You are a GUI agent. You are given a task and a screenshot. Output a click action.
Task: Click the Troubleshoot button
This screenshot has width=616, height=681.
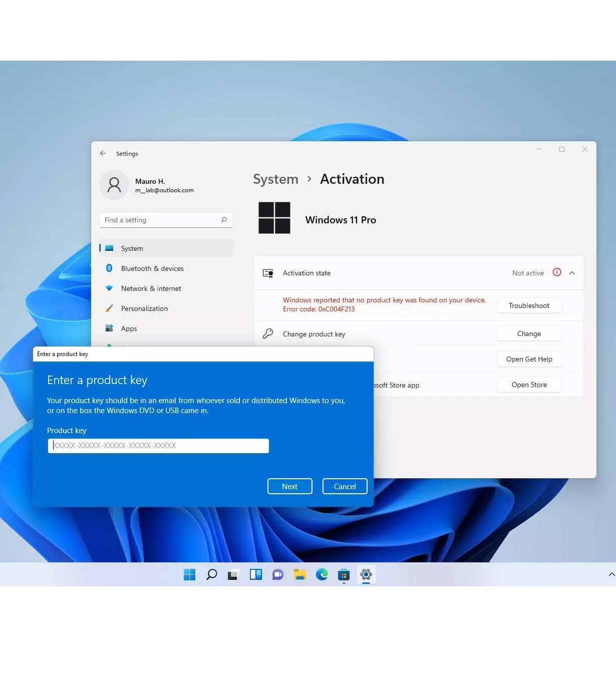[x=529, y=305]
